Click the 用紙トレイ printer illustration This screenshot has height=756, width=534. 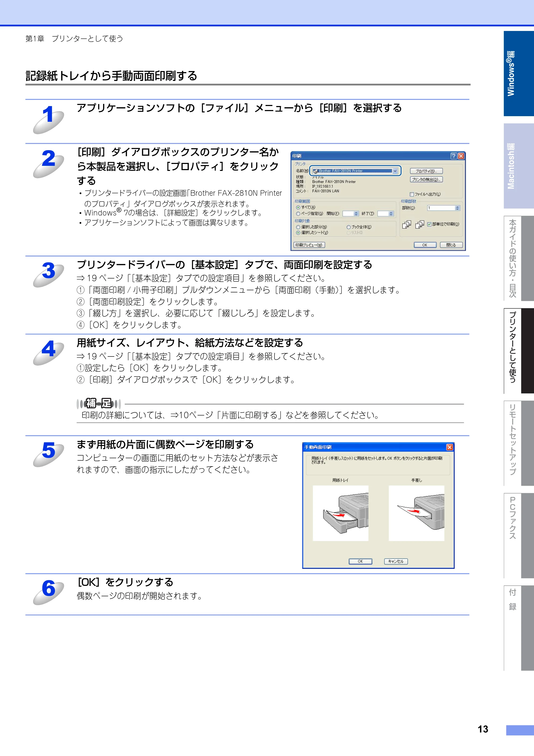tap(340, 513)
